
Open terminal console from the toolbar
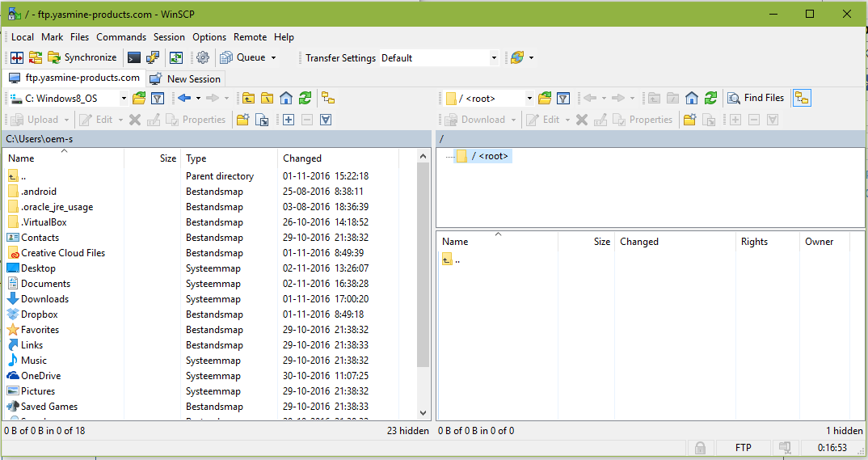pos(134,57)
